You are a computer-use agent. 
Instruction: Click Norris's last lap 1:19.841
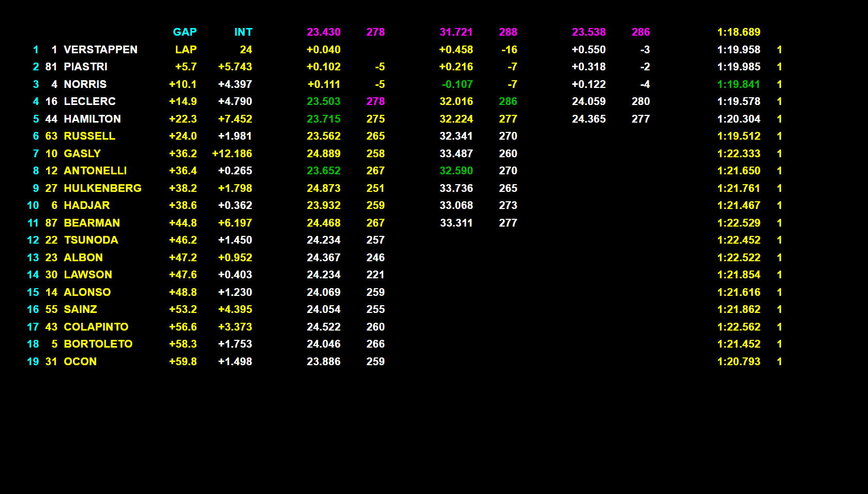(739, 84)
